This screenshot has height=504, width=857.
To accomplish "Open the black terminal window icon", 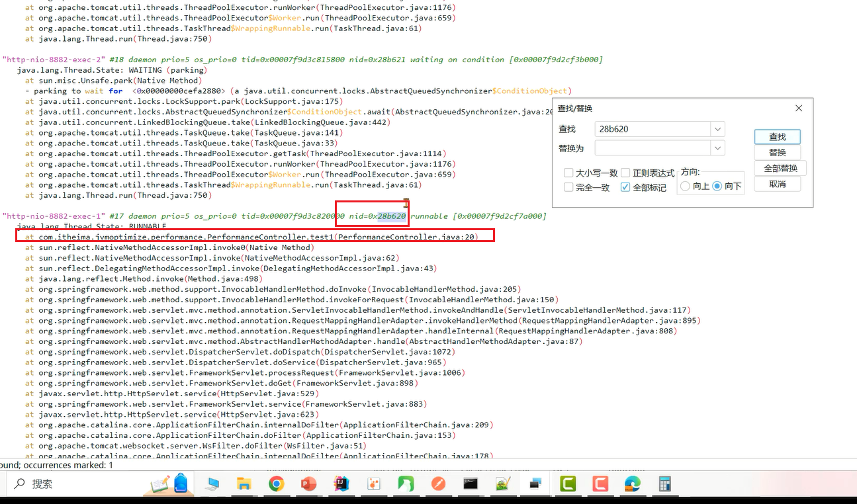I will [x=471, y=484].
